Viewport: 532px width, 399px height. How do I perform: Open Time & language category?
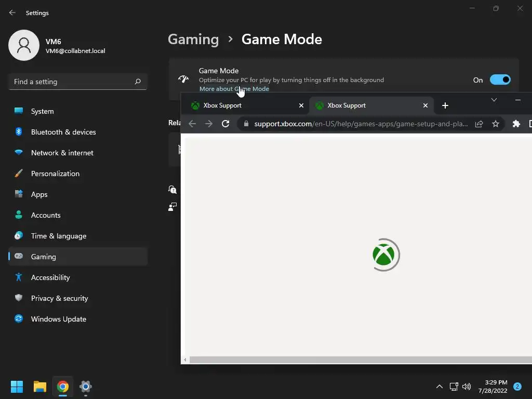(x=78, y=236)
